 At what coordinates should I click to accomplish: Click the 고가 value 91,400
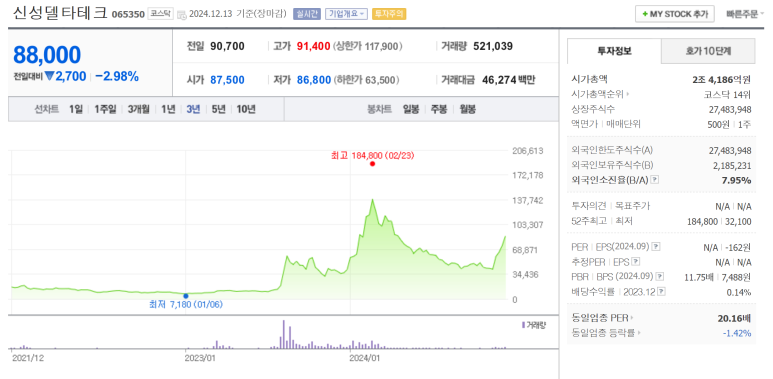pos(314,47)
